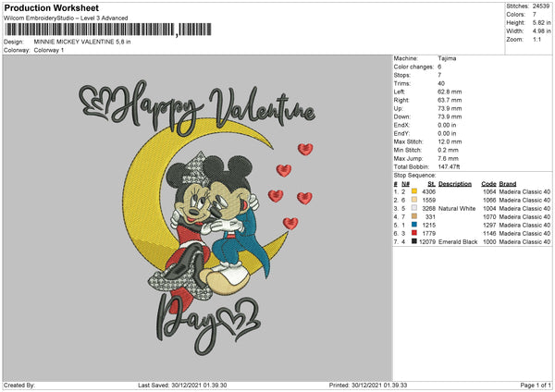Select stitch count '1779' in row 6

(428, 234)
